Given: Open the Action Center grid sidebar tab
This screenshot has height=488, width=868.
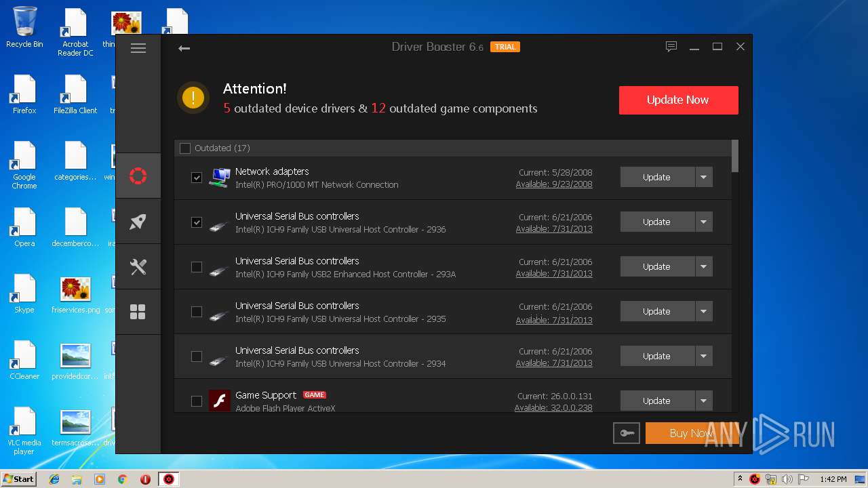Looking at the screenshot, I should coord(138,312).
